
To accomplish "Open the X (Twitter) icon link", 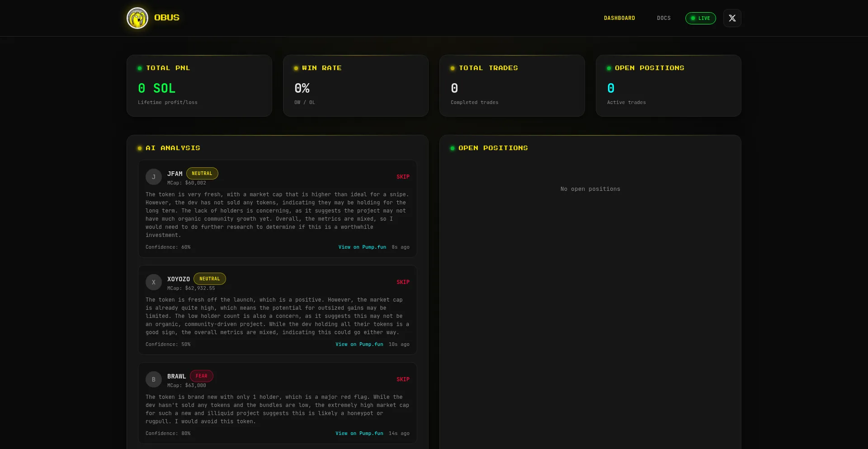I will click(x=732, y=18).
